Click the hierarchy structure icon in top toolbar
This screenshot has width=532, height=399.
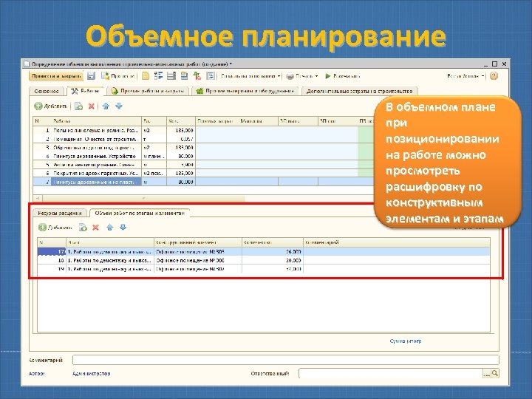pos(158,76)
